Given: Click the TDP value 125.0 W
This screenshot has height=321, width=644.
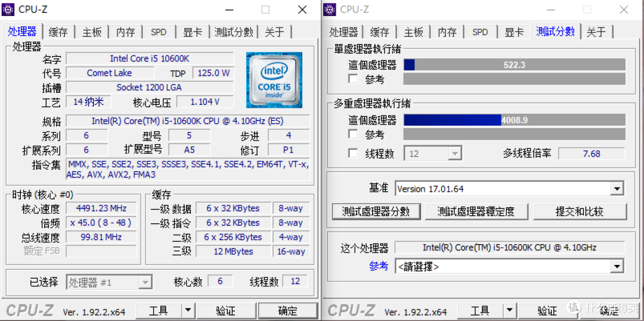Looking at the screenshot, I should [x=213, y=73].
